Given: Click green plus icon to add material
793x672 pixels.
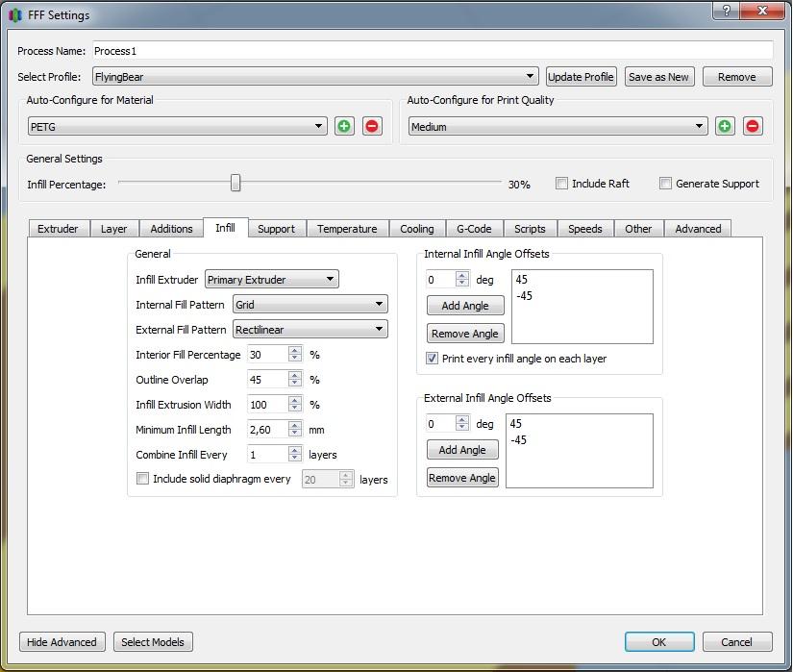Looking at the screenshot, I should 344,126.
